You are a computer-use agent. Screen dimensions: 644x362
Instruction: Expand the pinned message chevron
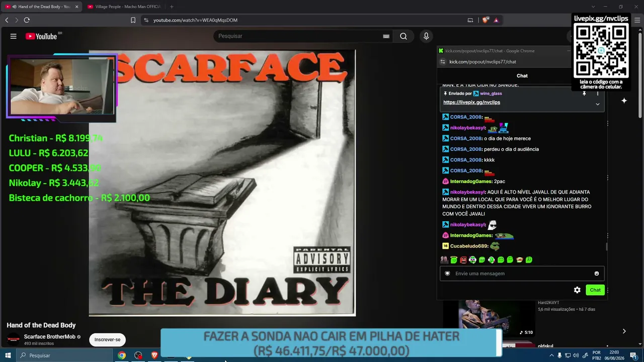(598, 104)
